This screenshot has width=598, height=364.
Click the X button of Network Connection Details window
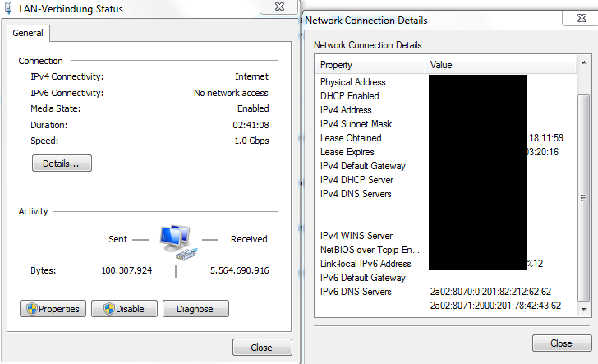coord(582,18)
